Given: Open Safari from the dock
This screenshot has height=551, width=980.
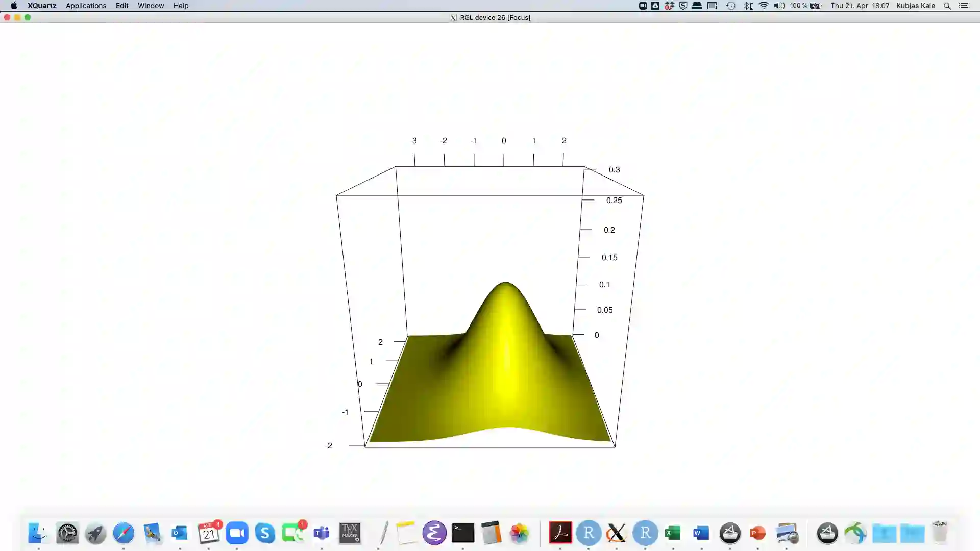Looking at the screenshot, I should click(124, 533).
